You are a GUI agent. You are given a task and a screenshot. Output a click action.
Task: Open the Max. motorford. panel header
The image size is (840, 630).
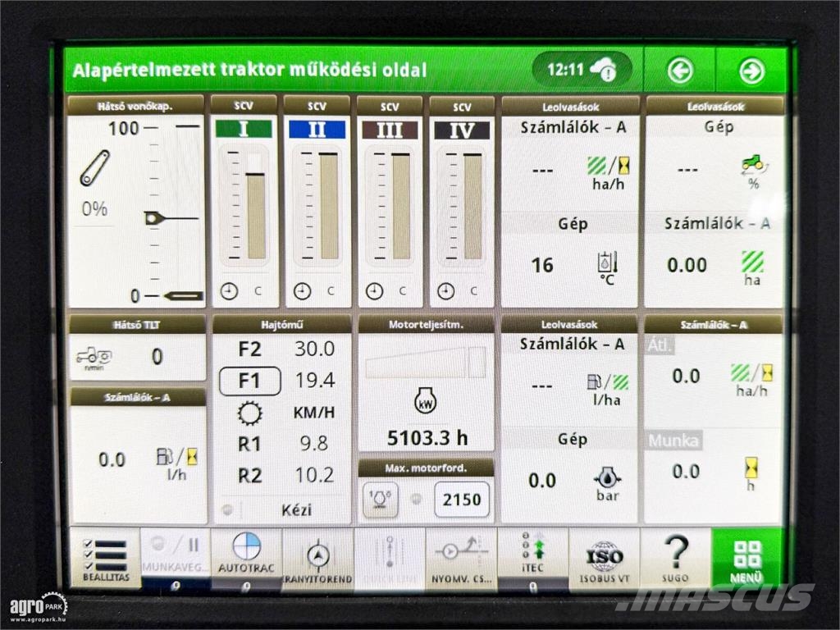pyautogui.click(x=426, y=468)
